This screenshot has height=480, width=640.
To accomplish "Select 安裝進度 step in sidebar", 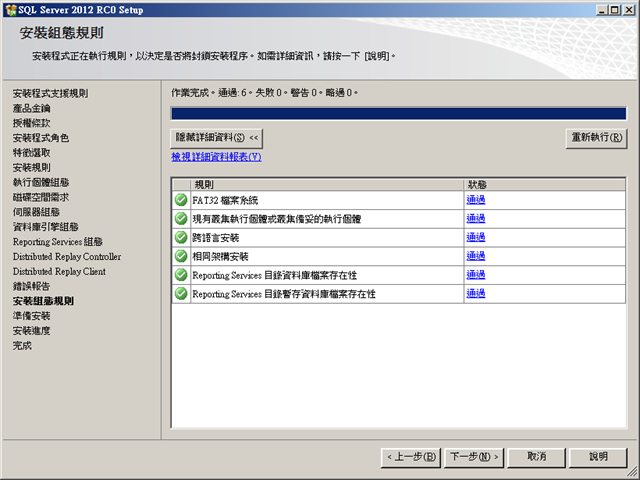I will 31,331.
